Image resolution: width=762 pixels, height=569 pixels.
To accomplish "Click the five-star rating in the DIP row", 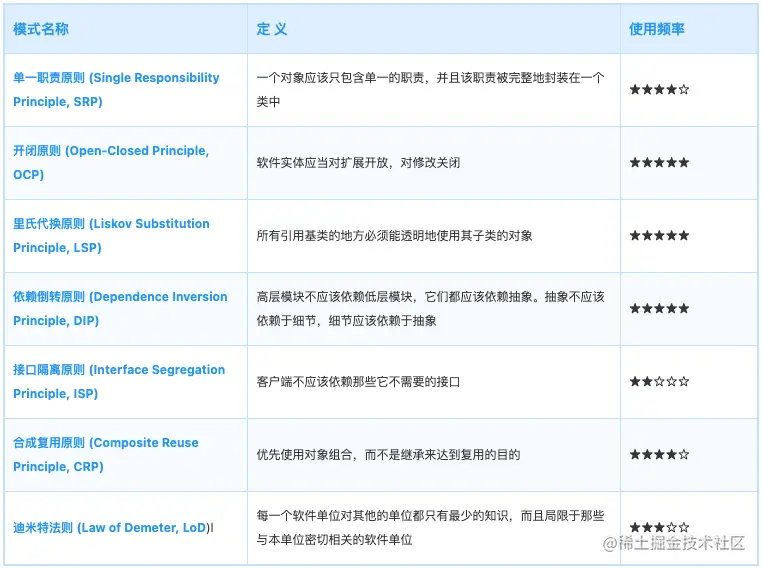I will coord(659,308).
